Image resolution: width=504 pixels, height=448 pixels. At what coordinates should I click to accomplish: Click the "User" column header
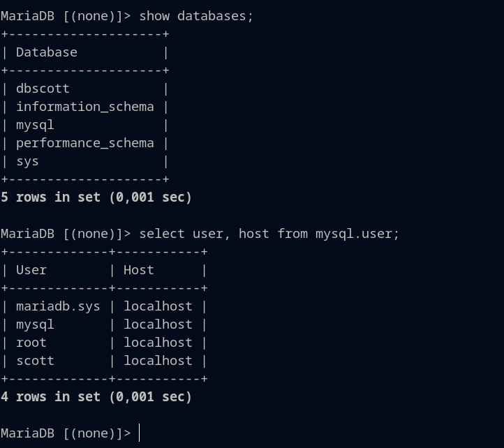(x=31, y=270)
